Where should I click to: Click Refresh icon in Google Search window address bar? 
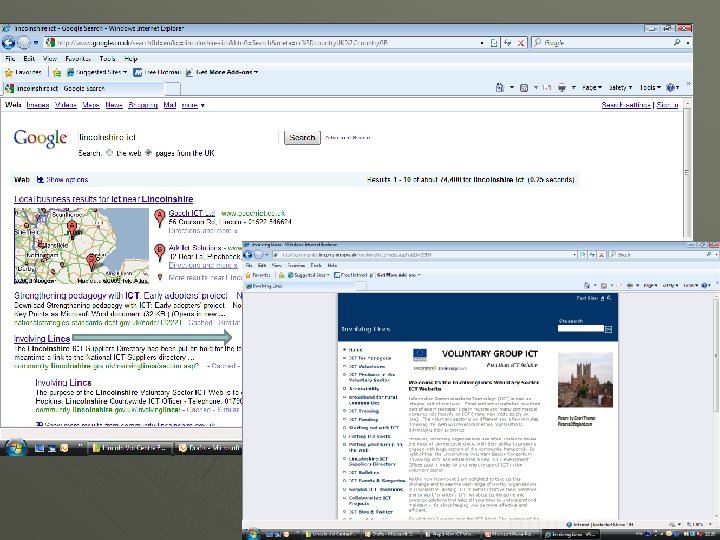[507, 43]
